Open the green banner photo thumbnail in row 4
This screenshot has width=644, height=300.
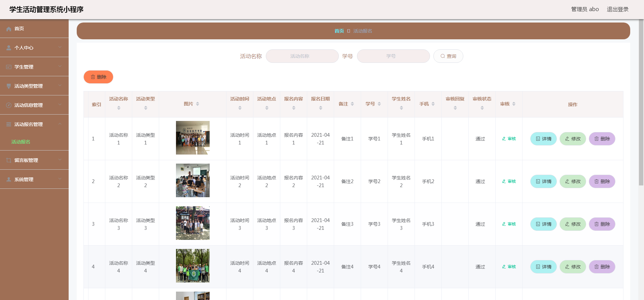point(193,266)
